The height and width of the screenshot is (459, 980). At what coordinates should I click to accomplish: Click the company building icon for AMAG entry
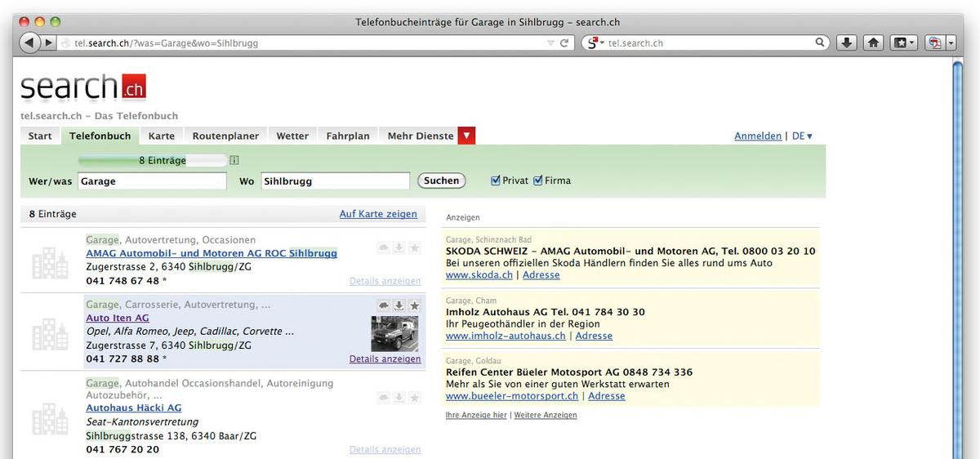50,262
